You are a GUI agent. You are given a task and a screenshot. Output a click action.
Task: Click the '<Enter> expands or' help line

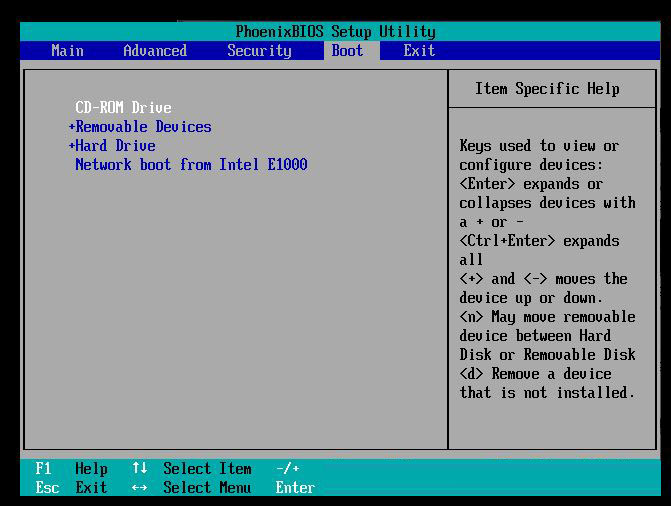(531, 184)
